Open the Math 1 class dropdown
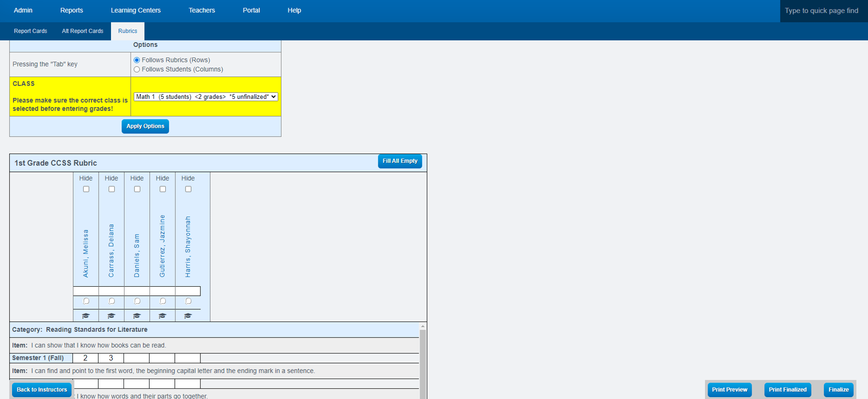This screenshot has height=399, width=868. (x=206, y=97)
